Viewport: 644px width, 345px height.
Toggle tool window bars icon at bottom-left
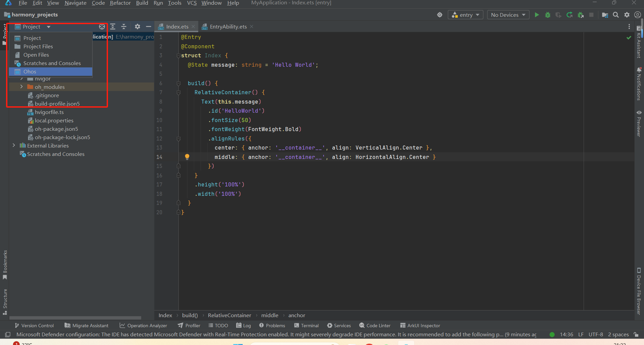pos(8,334)
